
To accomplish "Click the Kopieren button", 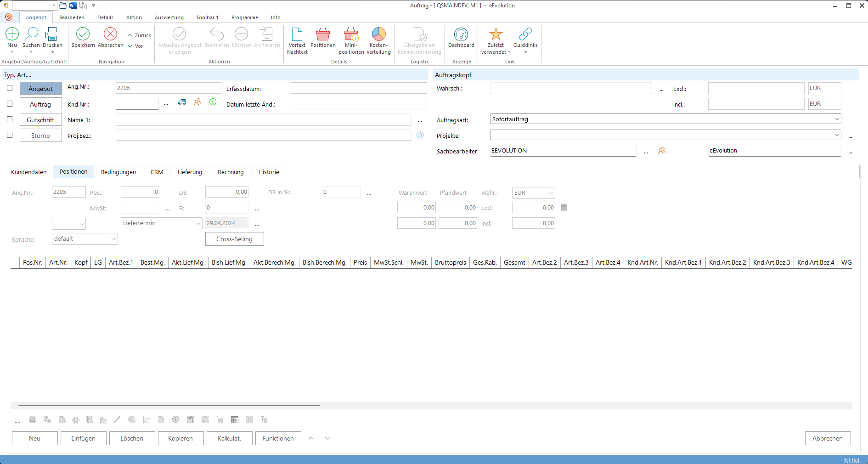I will (180, 438).
